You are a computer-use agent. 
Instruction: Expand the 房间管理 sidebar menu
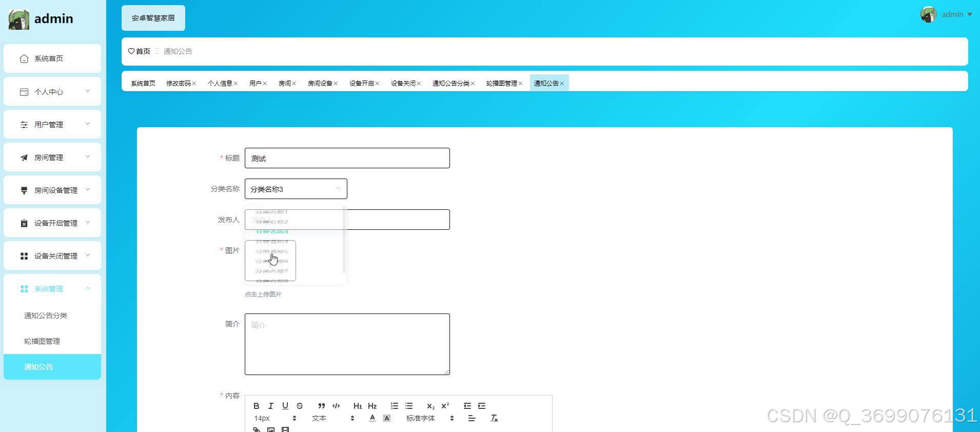pos(52,157)
